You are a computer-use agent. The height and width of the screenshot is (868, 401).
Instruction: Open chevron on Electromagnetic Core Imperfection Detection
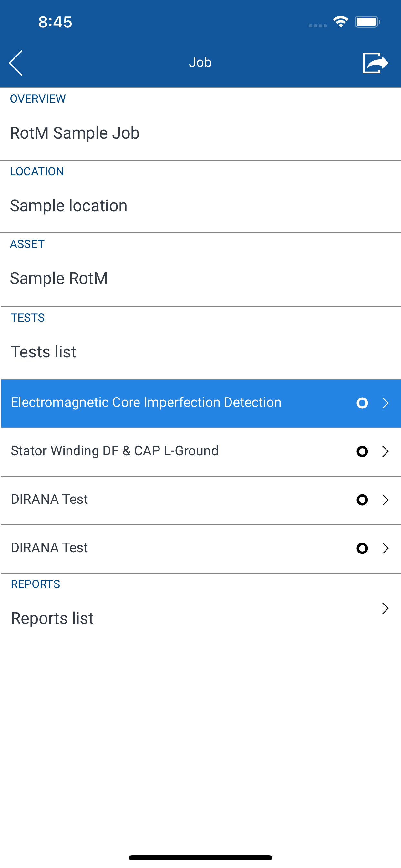386,403
